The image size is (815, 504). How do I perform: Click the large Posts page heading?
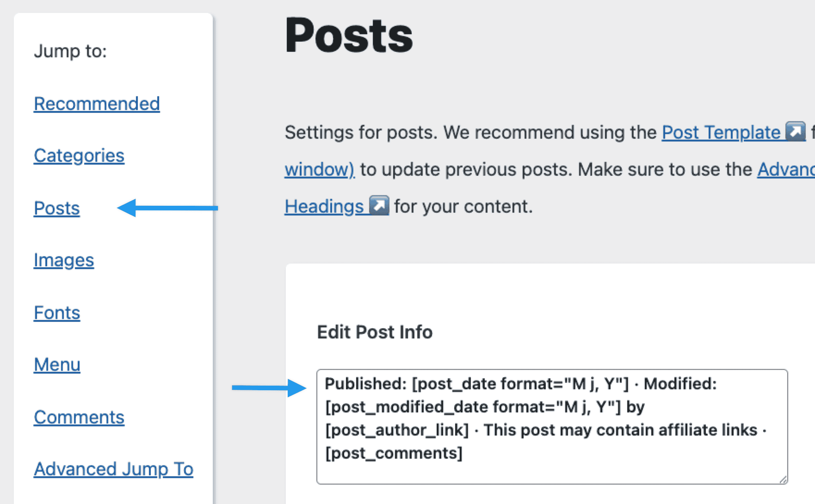349,36
